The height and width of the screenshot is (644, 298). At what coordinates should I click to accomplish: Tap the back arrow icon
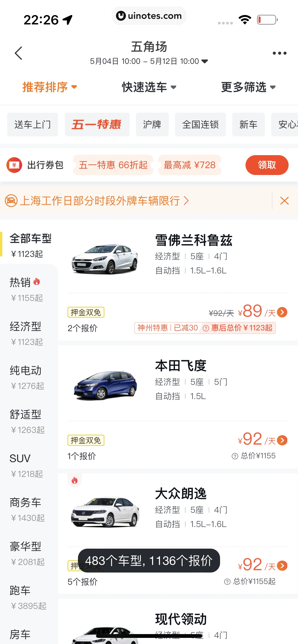click(19, 53)
